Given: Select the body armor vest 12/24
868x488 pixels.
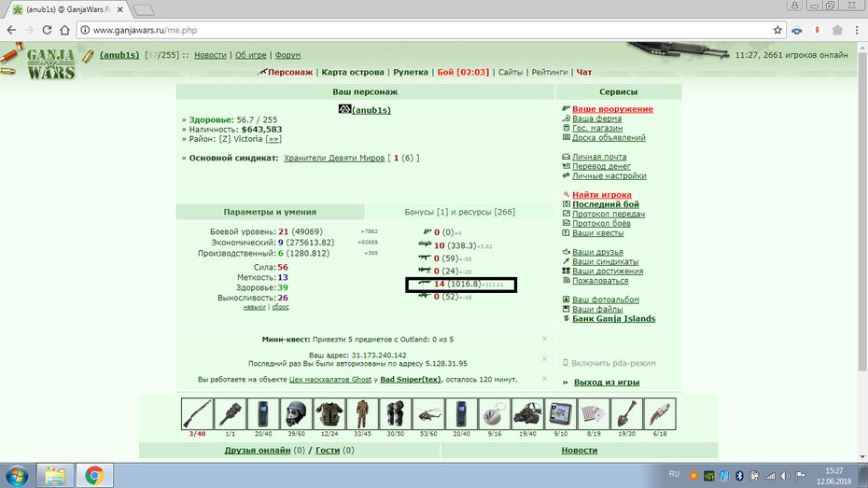Looking at the screenshot, I should [x=329, y=413].
